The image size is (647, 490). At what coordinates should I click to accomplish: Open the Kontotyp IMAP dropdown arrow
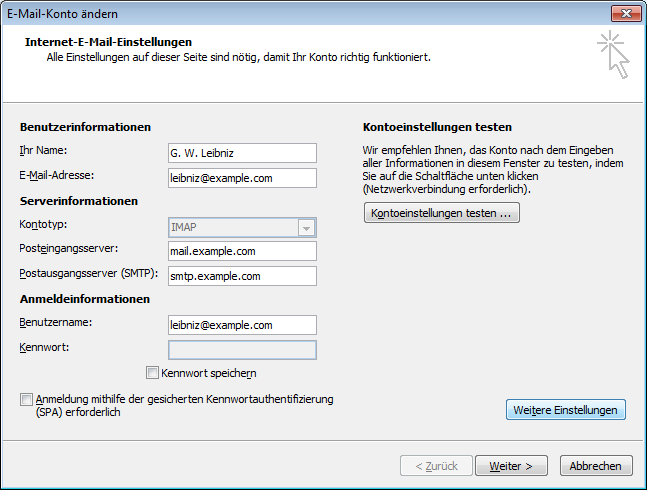(306, 228)
